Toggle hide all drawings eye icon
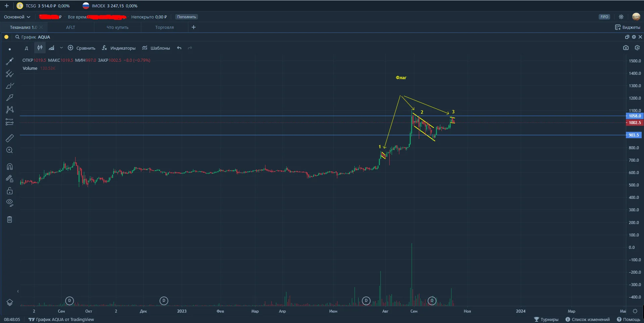Image resolution: width=644 pixels, height=323 pixels. (x=10, y=203)
